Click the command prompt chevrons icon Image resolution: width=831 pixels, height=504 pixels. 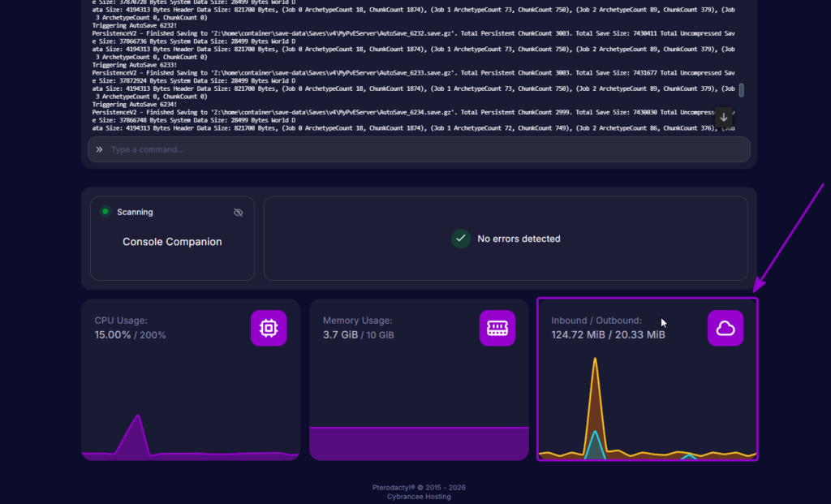click(x=99, y=149)
